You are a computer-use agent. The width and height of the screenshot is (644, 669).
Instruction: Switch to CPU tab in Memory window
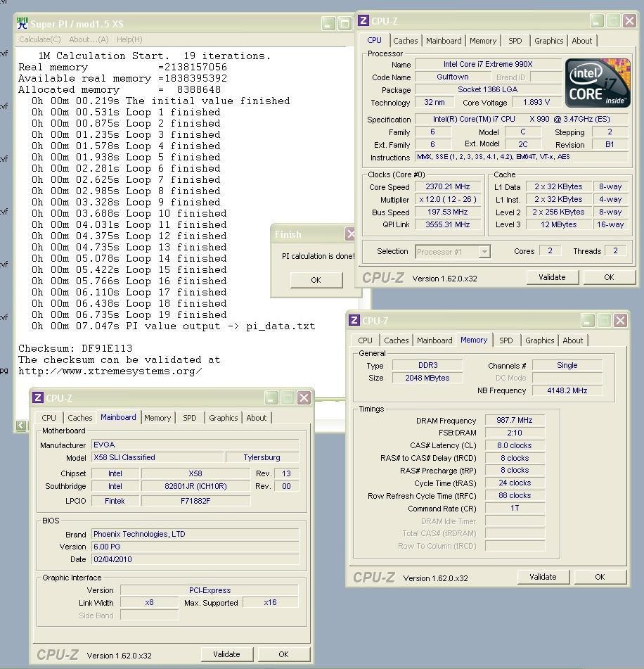[365, 340]
